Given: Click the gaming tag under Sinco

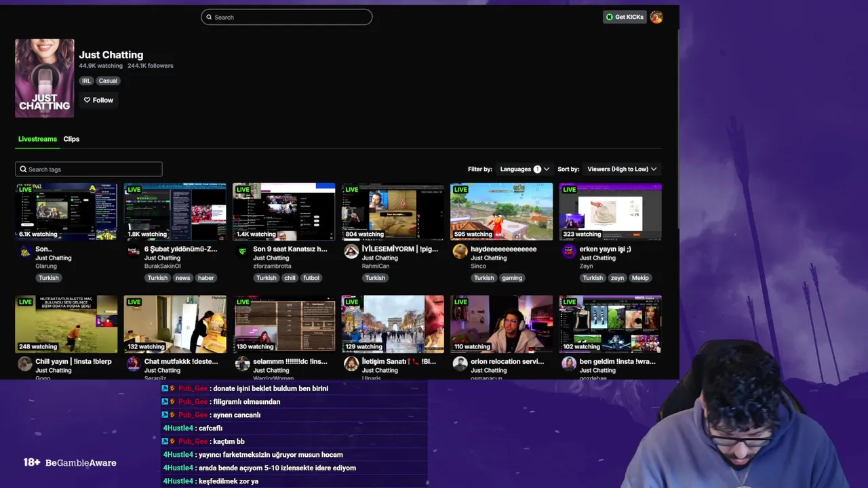Looking at the screenshot, I should point(512,278).
